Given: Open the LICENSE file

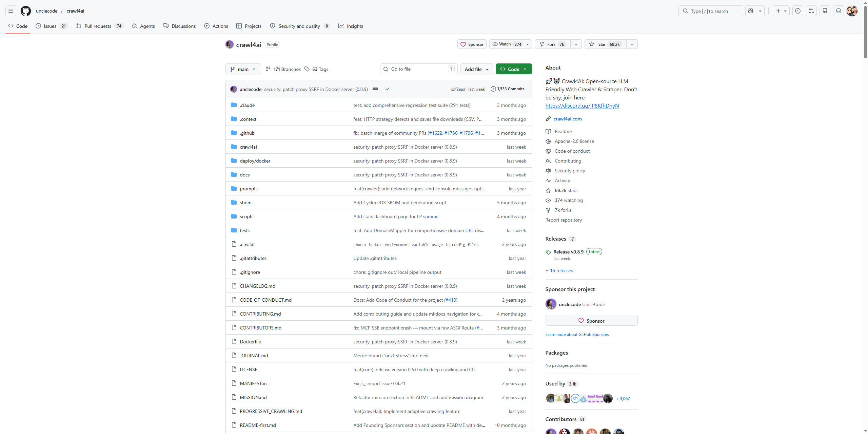Looking at the screenshot, I should [x=249, y=370].
